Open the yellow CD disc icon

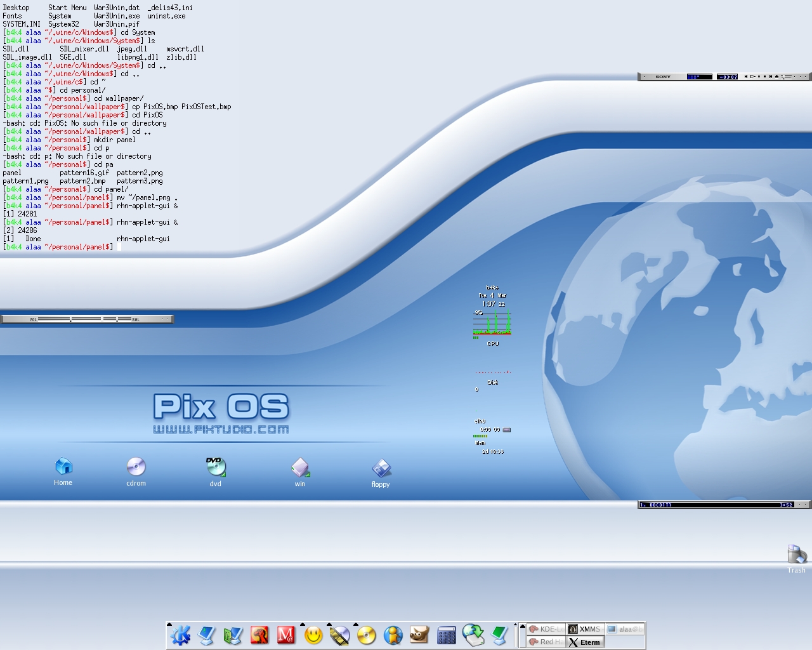(x=367, y=635)
